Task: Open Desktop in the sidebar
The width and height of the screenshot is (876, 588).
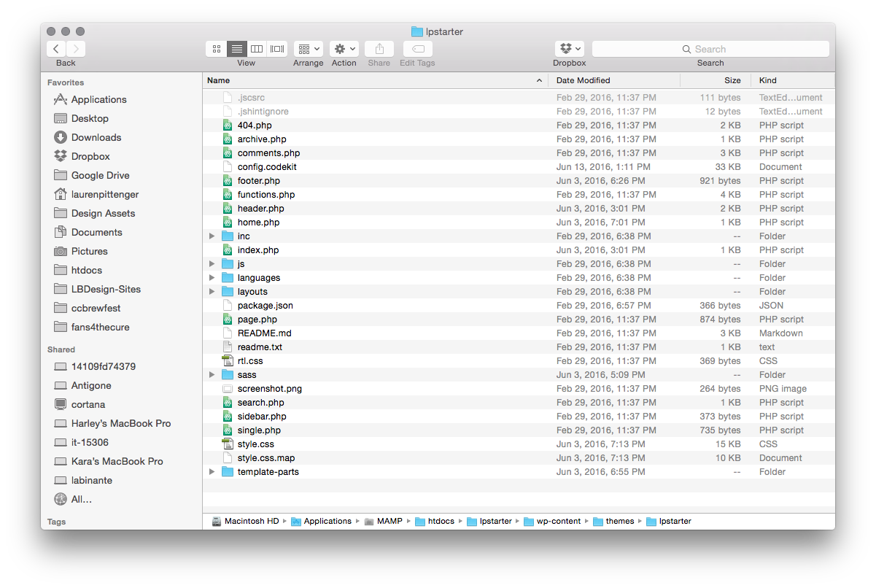Action: [x=90, y=118]
